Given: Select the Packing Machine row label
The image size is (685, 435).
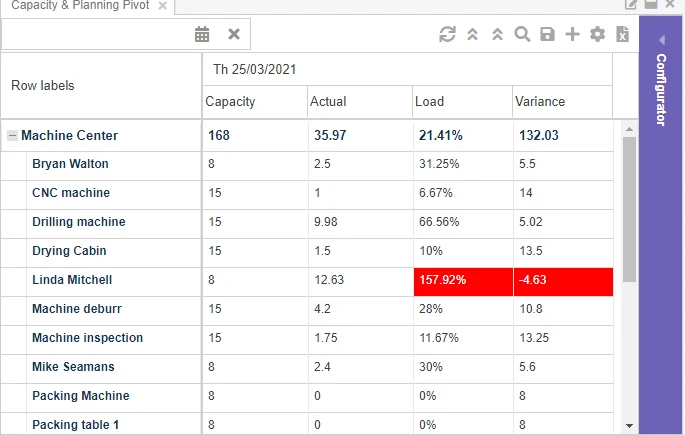Looking at the screenshot, I should coord(81,396).
